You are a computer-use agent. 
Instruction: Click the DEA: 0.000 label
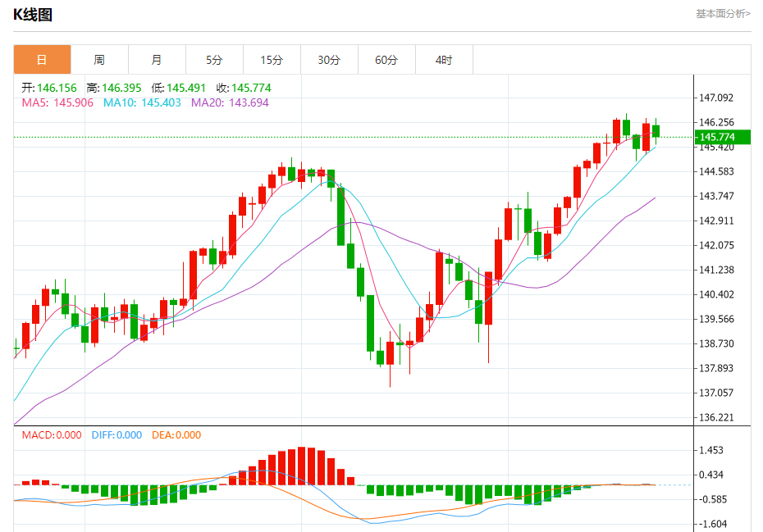(x=176, y=435)
